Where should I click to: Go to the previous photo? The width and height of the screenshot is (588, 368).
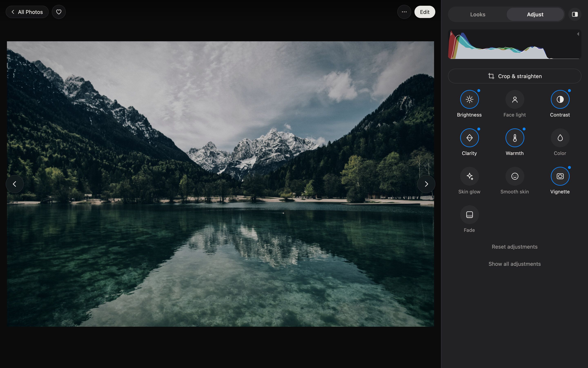tap(14, 184)
